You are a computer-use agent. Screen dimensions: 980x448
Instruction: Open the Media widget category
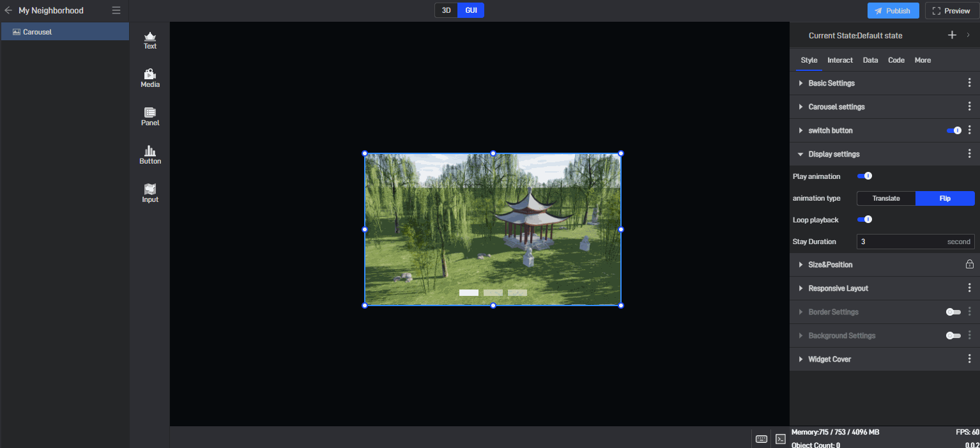tap(150, 79)
